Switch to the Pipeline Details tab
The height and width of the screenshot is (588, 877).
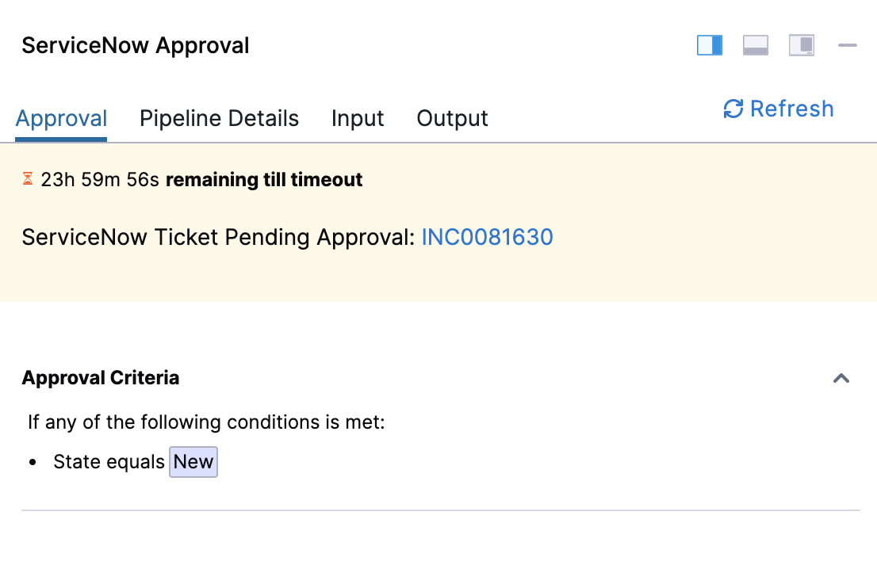pyautogui.click(x=219, y=119)
